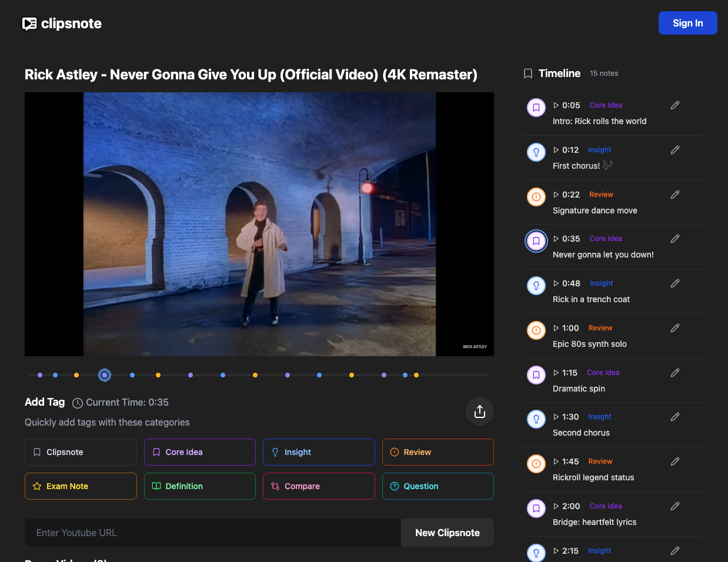The width and height of the screenshot is (728, 562).
Task: Click the clipsnote logo icon
Action: [x=29, y=24]
